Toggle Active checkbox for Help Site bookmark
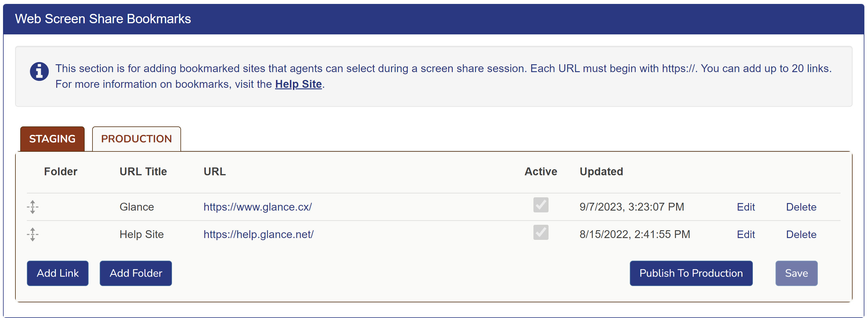Viewport: 868px width, 318px height. click(540, 233)
